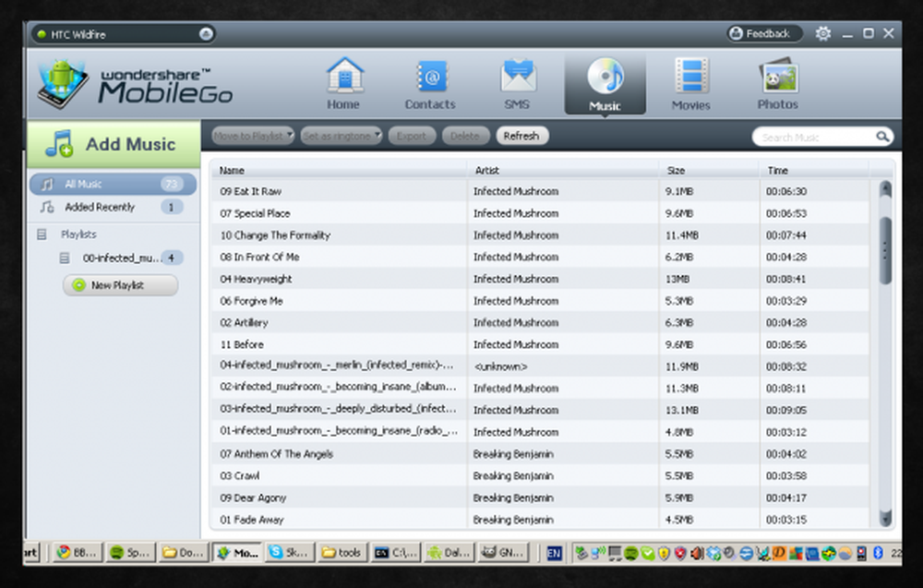Click the scrollbar up arrow
Viewport: 923px width, 588px height.
[885, 188]
